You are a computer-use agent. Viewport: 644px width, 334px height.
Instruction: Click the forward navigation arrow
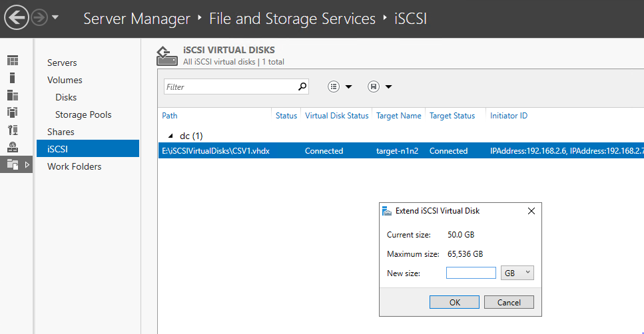(x=39, y=17)
